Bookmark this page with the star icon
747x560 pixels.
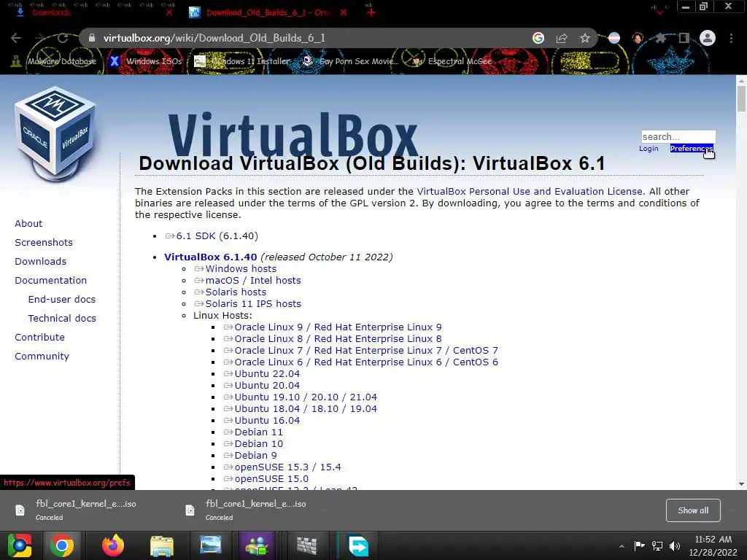tap(585, 38)
